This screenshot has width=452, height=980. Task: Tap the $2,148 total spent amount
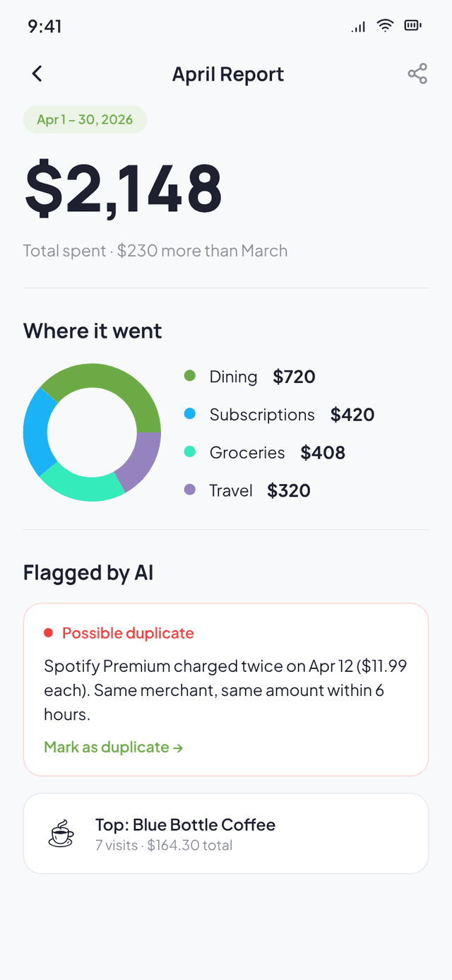click(x=124, y=189)
